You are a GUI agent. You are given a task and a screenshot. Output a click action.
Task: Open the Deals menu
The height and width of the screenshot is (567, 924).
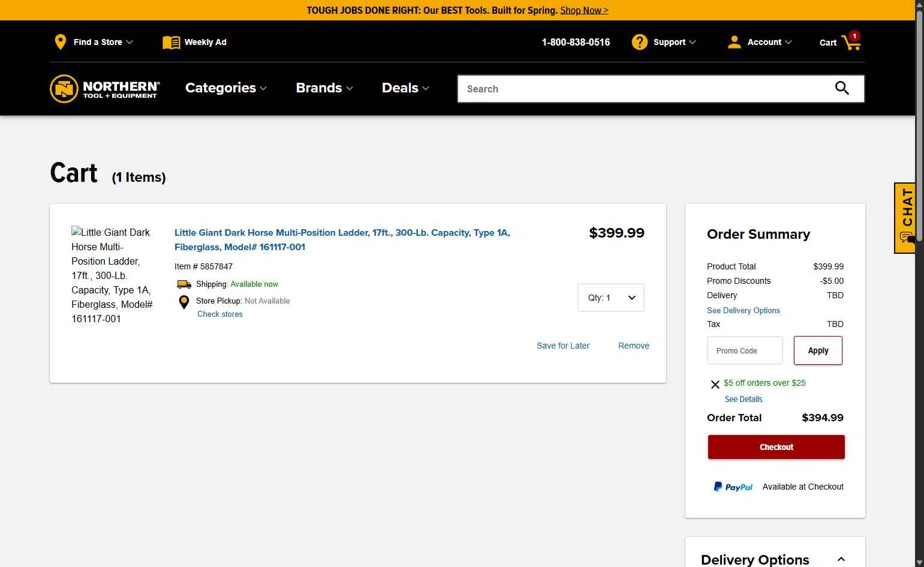tap(405, 88)
